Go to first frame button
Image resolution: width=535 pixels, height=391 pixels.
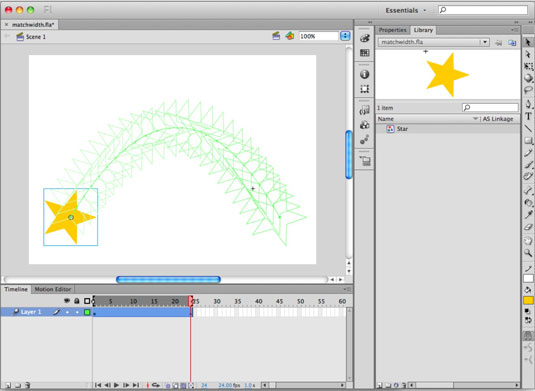point(98,385)
